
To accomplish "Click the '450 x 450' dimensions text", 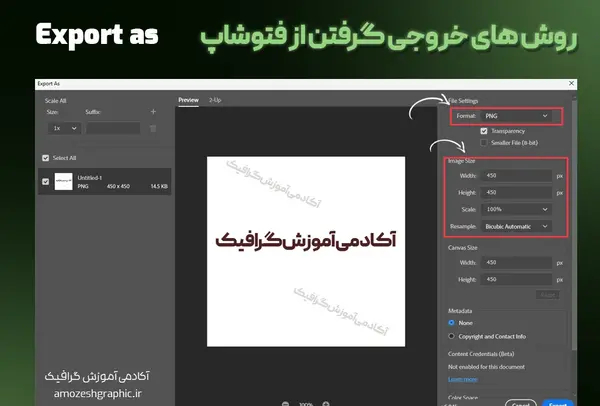I will click(118, 186).
